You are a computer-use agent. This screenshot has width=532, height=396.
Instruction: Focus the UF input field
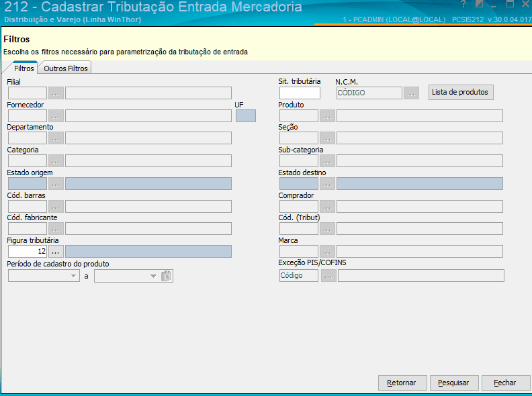(x=246, y=116)
